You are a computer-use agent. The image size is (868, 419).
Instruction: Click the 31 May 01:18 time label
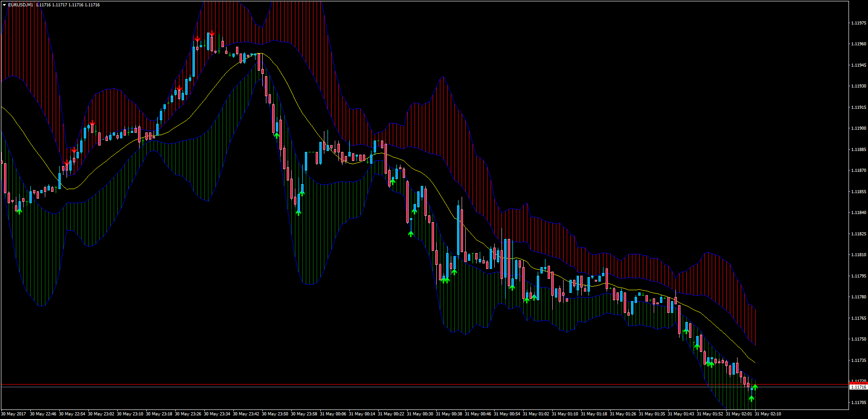[x=594, y=414]
